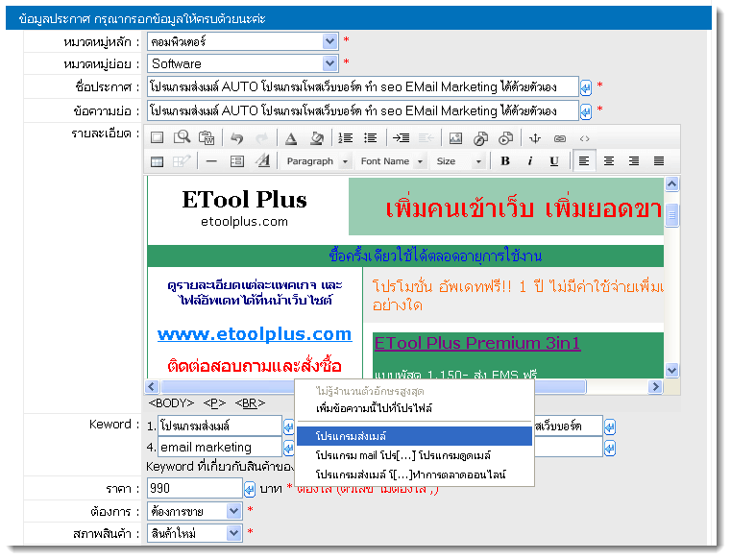Insert a numbered list

pyautogui.click(x=345, y=138)
